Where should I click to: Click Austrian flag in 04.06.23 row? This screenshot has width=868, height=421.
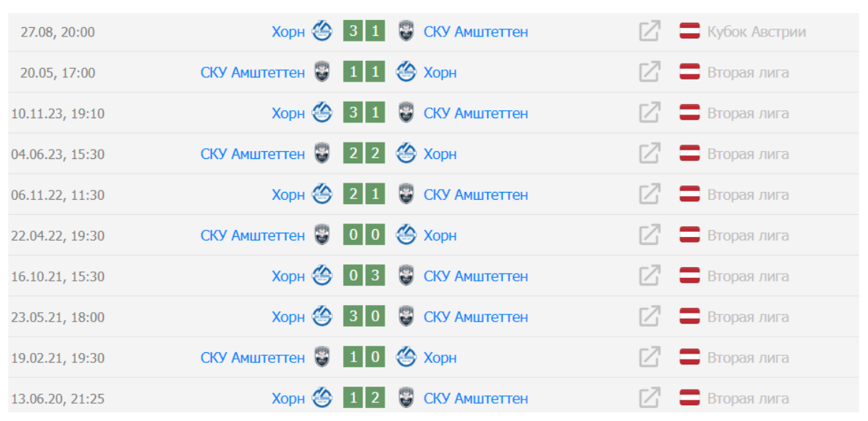point(690,154)
